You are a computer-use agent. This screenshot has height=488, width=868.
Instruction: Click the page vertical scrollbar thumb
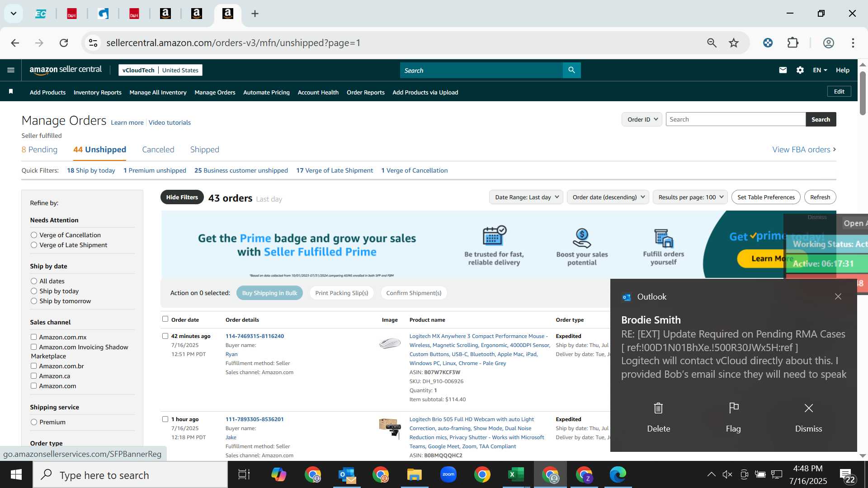coord(863,93)
